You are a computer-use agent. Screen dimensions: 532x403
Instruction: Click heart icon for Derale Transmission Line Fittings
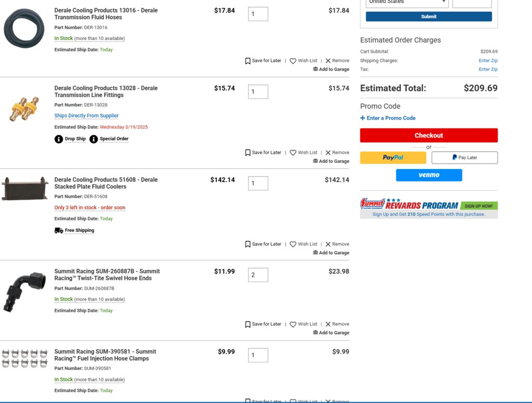293,153
